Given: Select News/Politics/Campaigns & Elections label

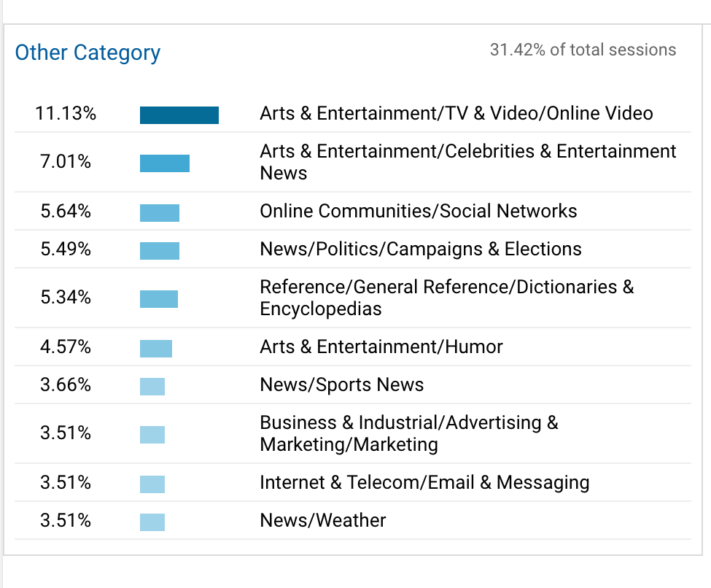Looking at the screenshot, I should pos(420,249).
